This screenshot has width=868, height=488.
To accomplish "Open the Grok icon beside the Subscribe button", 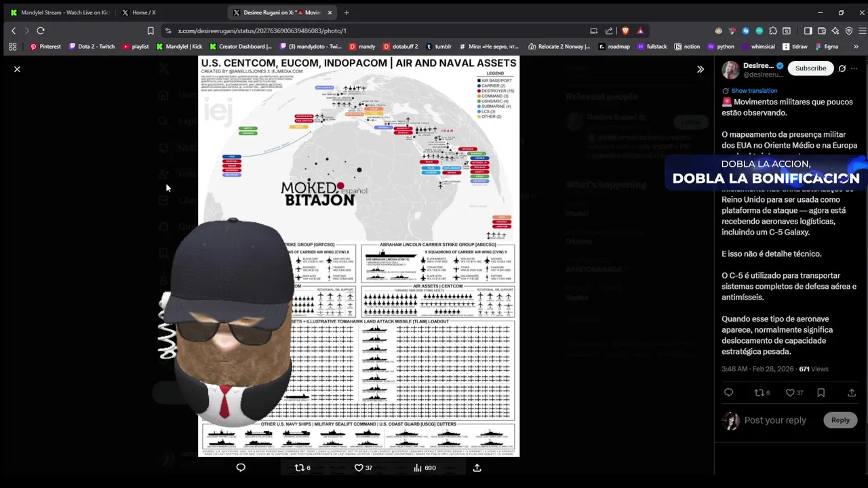I will [842, 68].
